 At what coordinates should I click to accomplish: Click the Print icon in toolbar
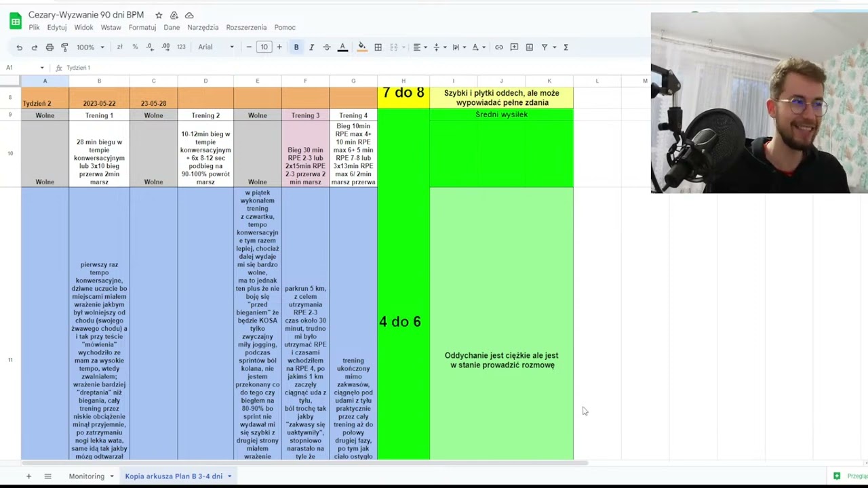(x=50, y=47)
